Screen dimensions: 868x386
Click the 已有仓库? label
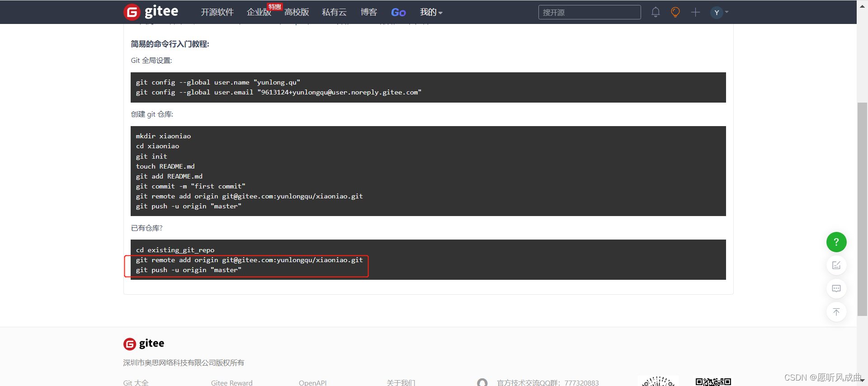point(146,228)
